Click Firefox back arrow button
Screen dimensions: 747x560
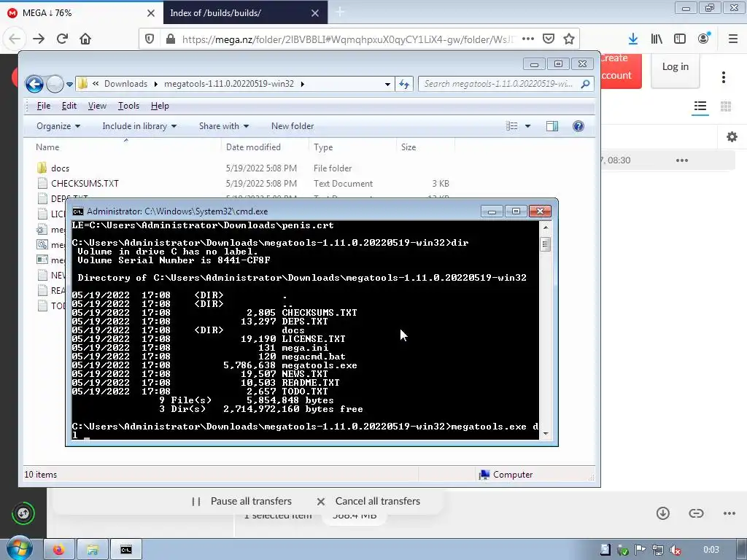(x=15, y=39)
